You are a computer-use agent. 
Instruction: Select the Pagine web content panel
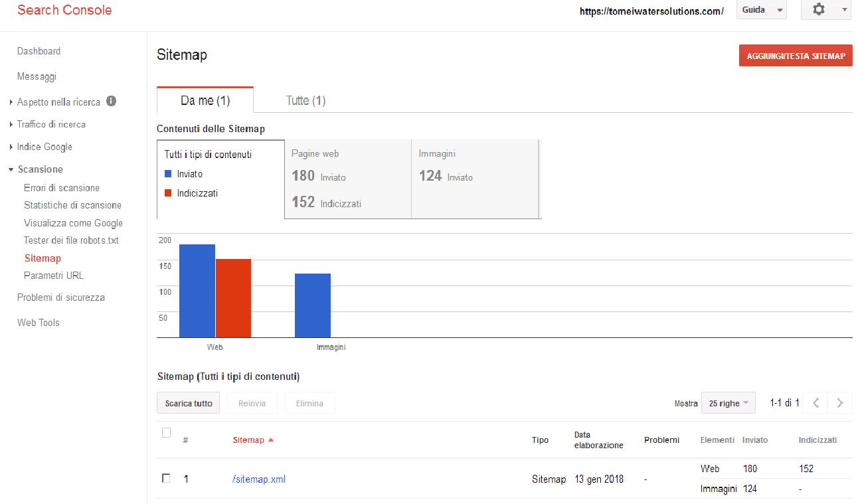348,179
